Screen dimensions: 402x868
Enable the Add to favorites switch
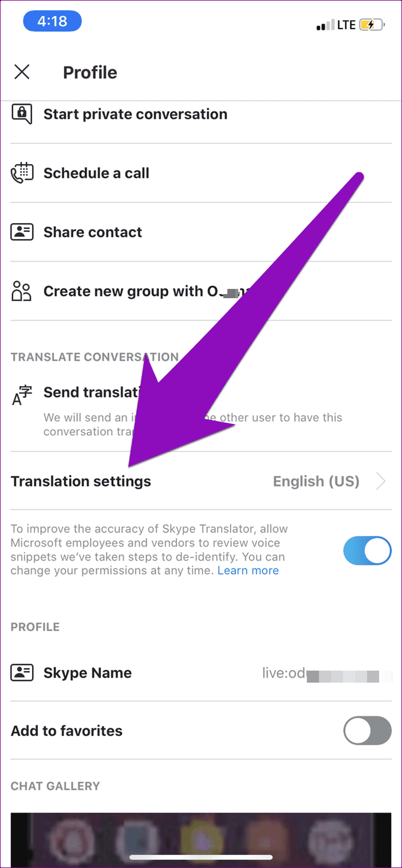[367, 730]
